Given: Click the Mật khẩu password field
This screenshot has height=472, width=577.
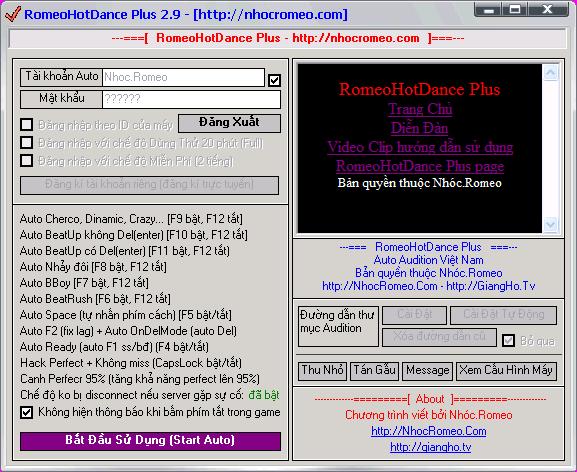Looking at the screenshot, I should pyautogui.click(x=191, y=99).
